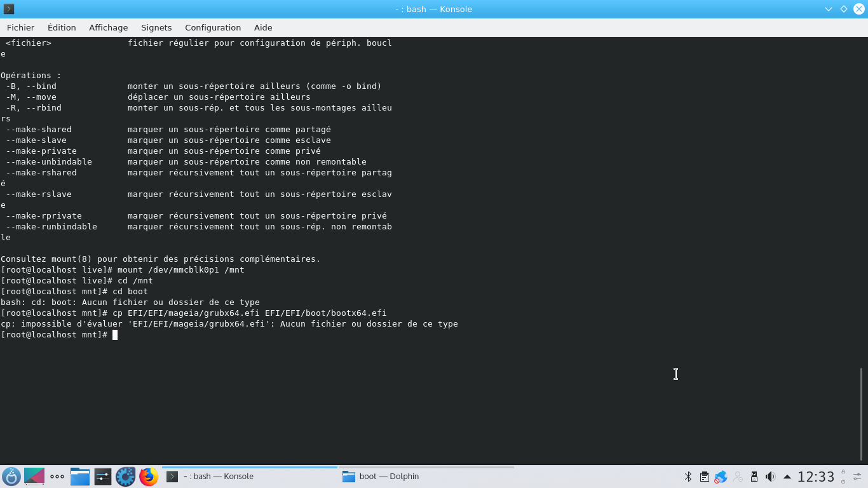Click the cp grubx64.efi command line
This screenshot has height=488, width=868.
click(194, 313)
